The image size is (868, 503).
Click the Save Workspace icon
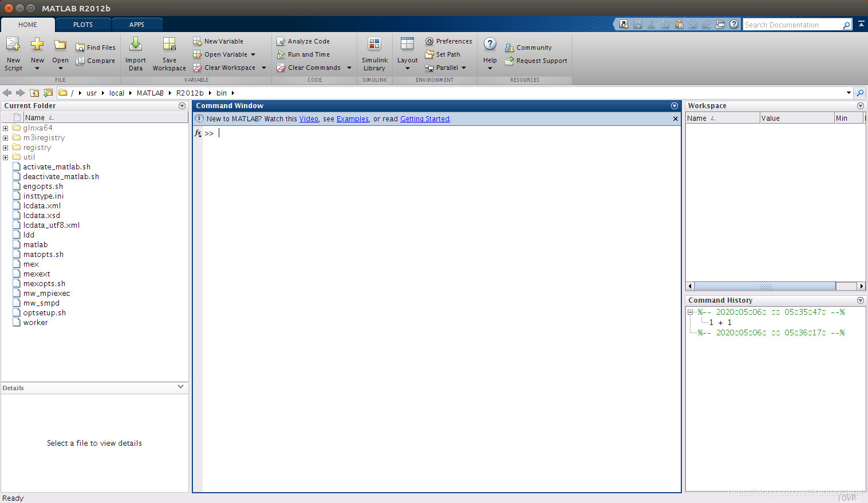[169, 44]
